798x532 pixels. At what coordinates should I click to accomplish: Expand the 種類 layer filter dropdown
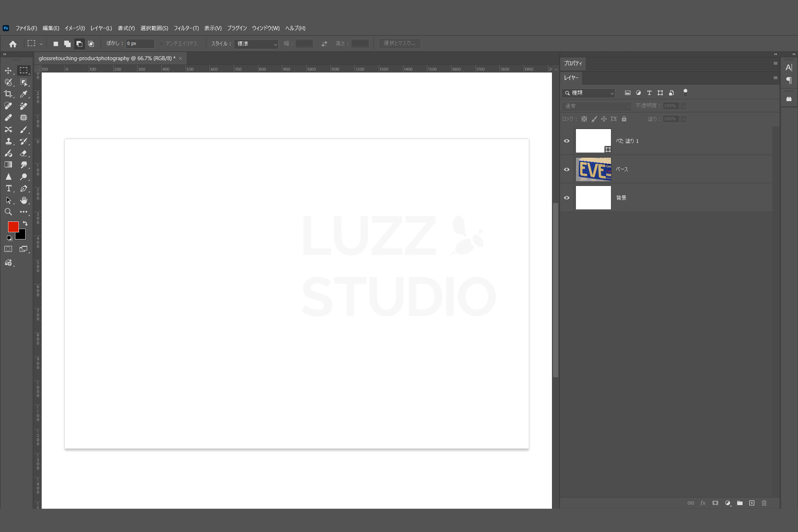(589, 93)
